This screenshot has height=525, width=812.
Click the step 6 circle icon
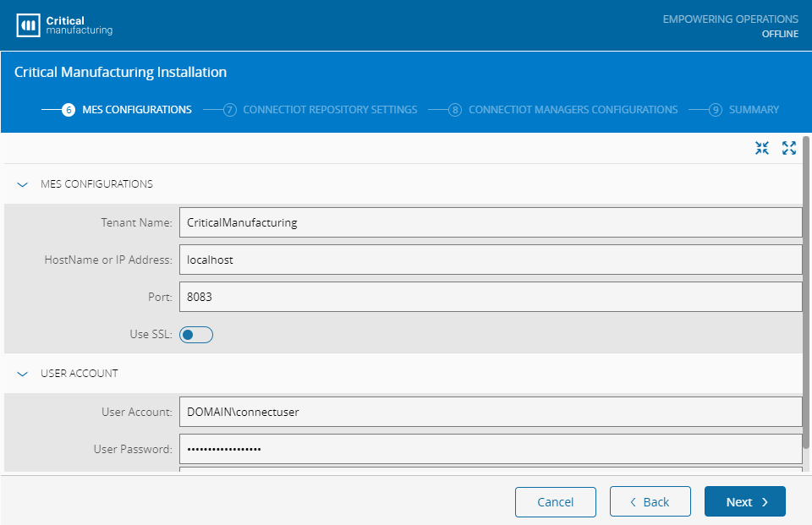tap(69, 110)
